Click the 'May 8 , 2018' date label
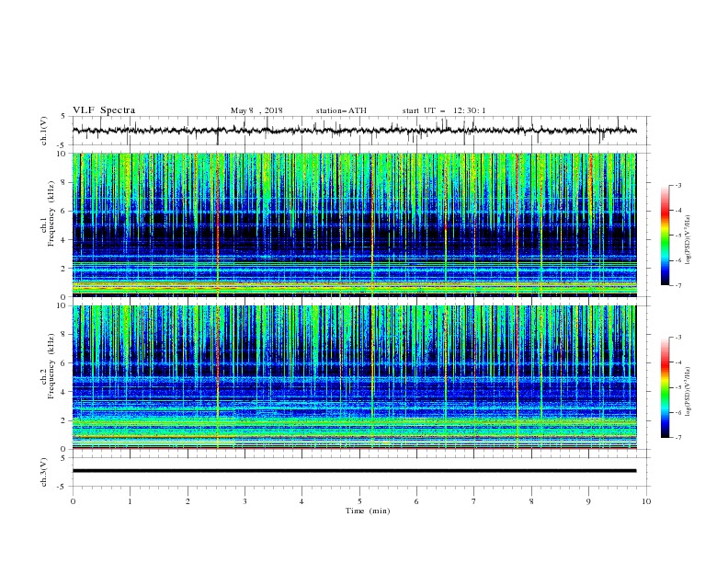Image resolution: width=728 pixels, height=563 pixels. (256, 110)
